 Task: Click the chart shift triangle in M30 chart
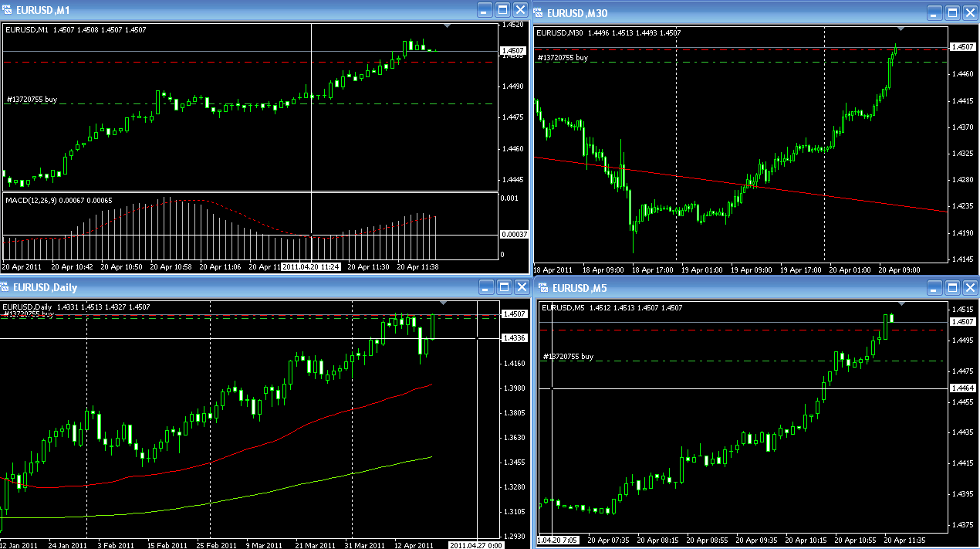pos(899,29)
